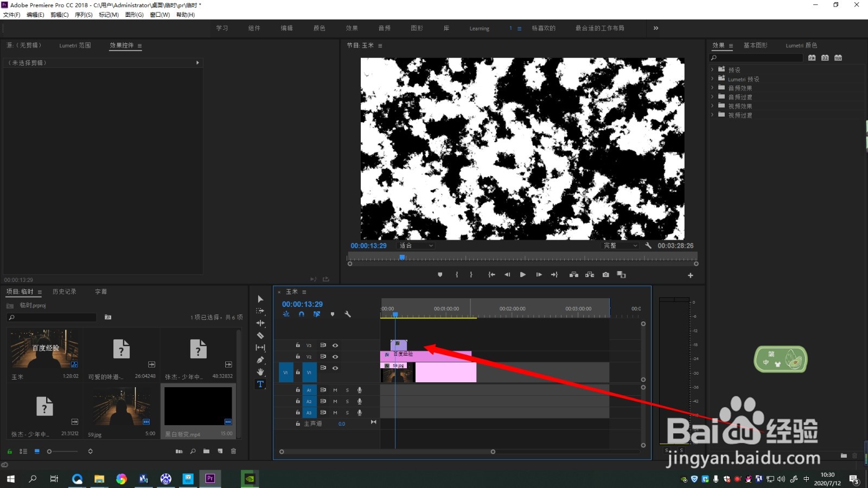Click the first effects filter badge icon (Accelerated Effects)
The width and height of the screenshot is (868, 488).
pos(812,57)
